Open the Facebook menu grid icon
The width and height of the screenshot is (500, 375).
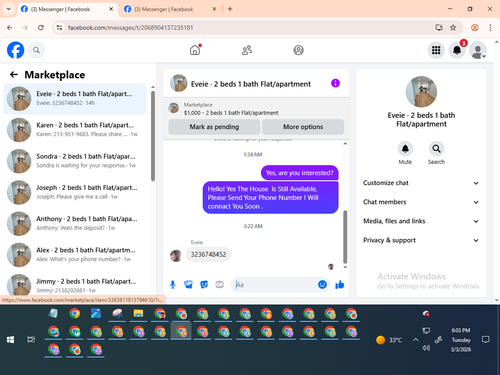[436, 50]
